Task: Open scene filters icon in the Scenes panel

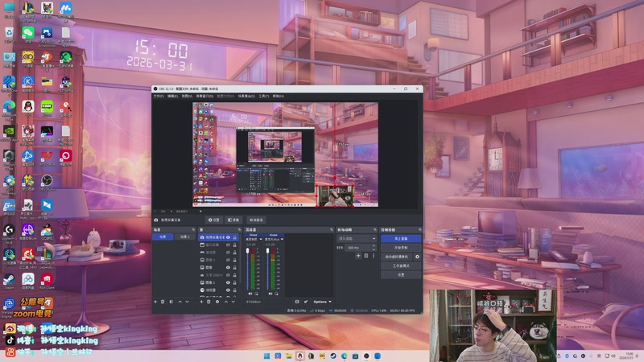Action: (171, 302)
